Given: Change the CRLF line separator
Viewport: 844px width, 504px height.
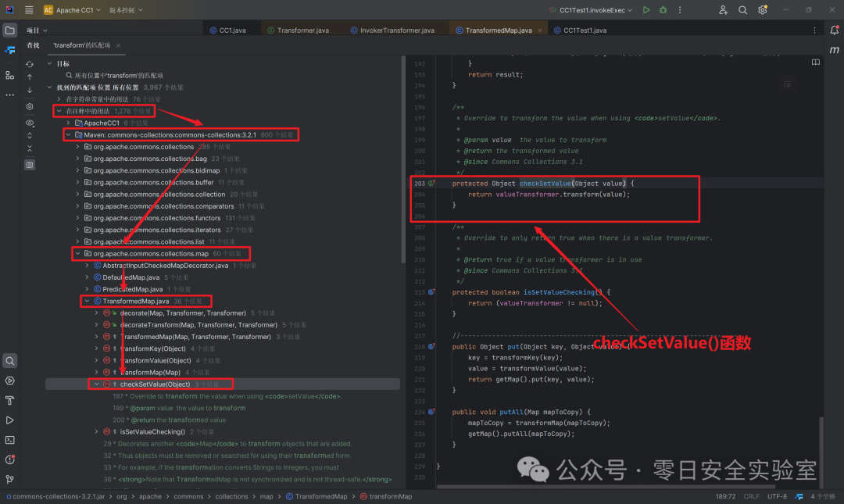Looking at the screenshot, I should 751,496.
